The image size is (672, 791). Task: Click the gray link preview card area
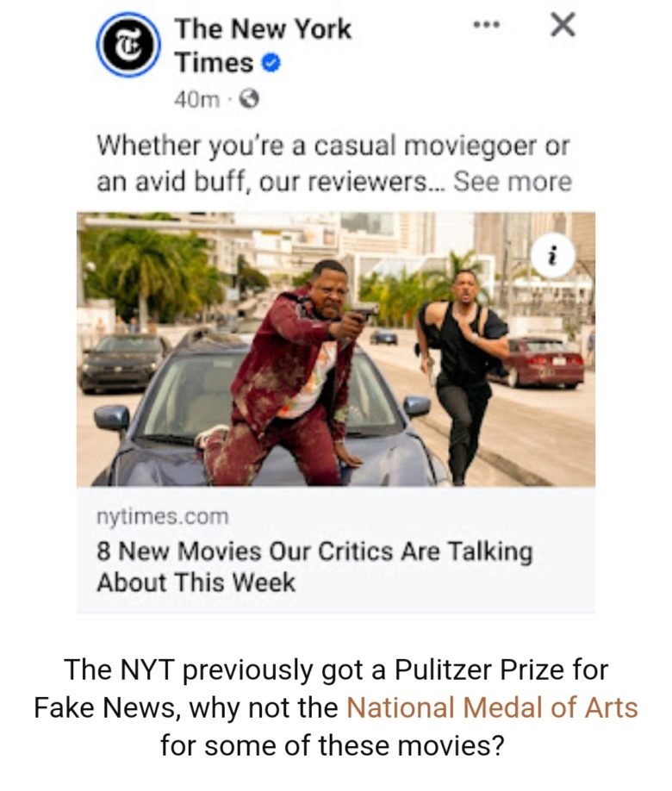(336, 550)
